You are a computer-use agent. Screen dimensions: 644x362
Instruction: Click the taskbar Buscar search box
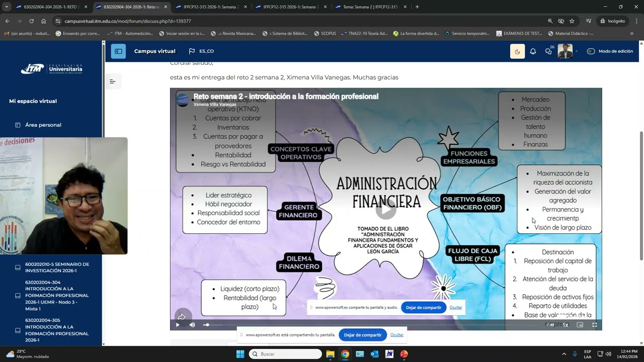pos(285,354)
